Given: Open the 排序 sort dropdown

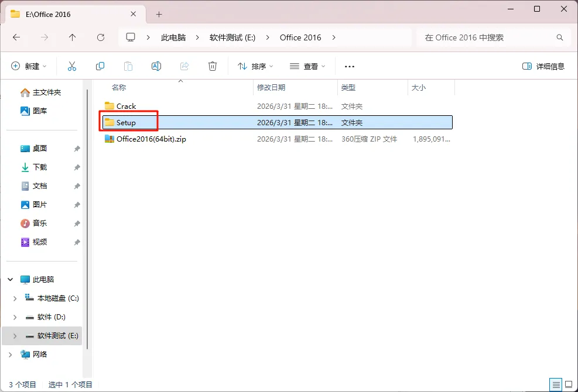Looking at the screenshot, I should [255, 66].
